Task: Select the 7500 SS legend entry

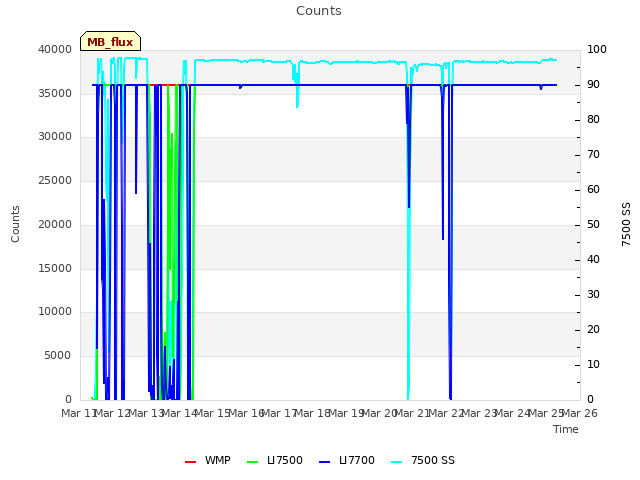Action: (422, 460)
